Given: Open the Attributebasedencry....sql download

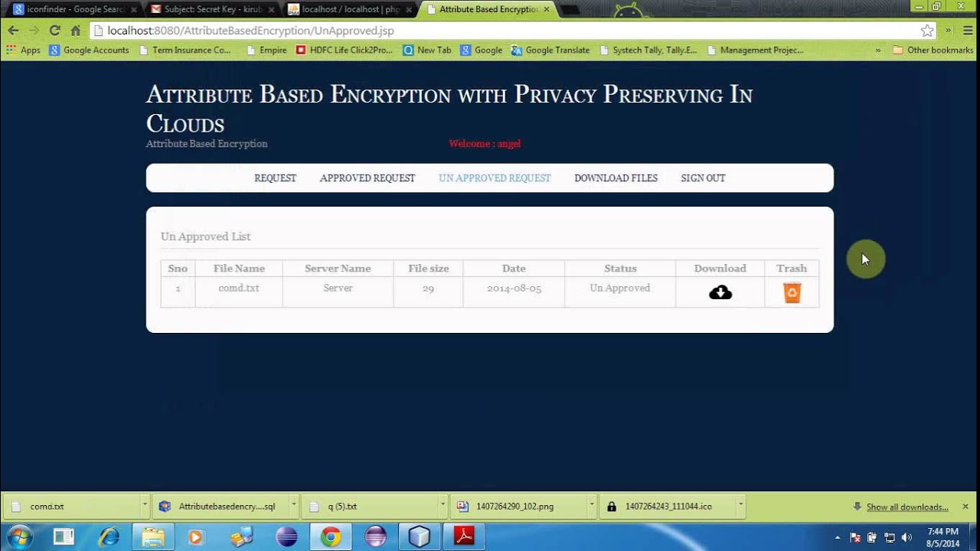Looking at the screenshot, I should [x=221, y=506].
